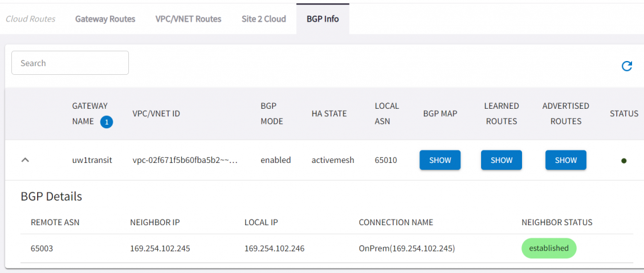
Task: Show the BGP Map for uw1transit
Action: [x=440, y=160]
